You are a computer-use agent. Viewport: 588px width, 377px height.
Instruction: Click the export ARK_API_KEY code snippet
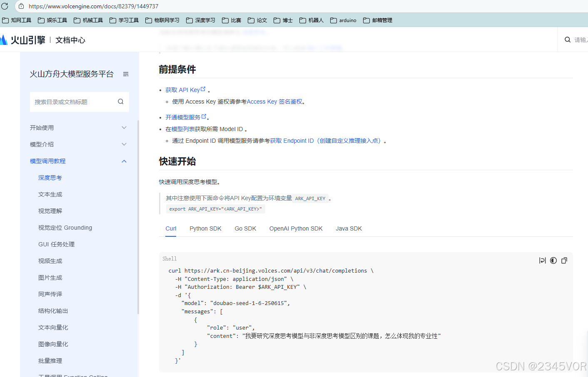(x=216, y=209)
